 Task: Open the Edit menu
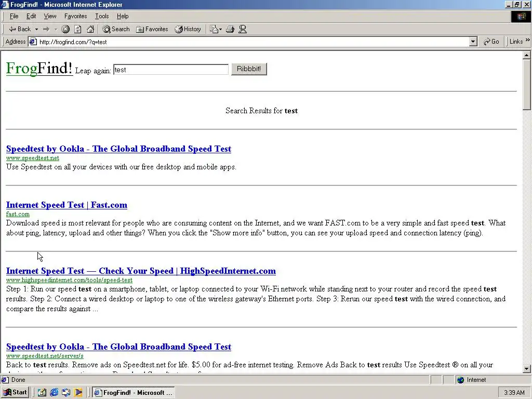(31, 16)
